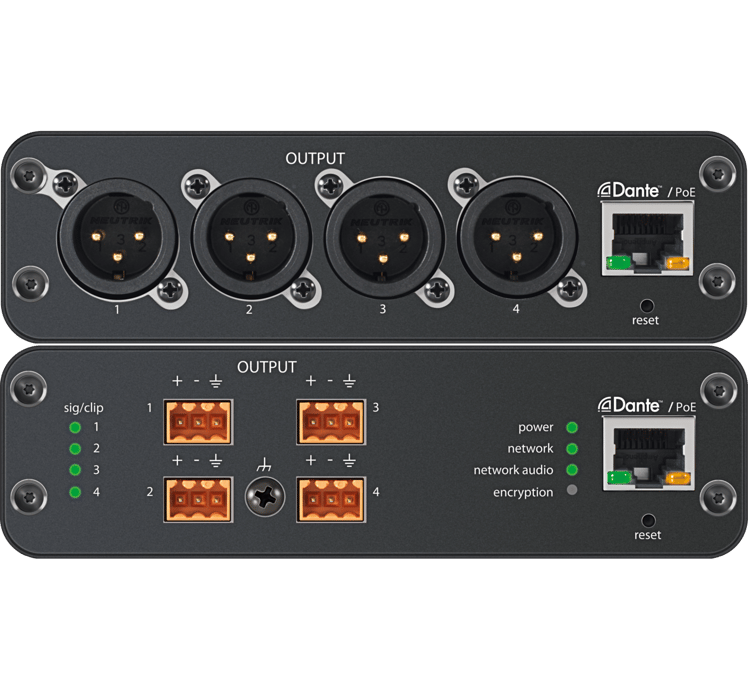Click the '/ PoE' text on the XLR unit
The height and width of the screenshot is (700, 748).
682,192
